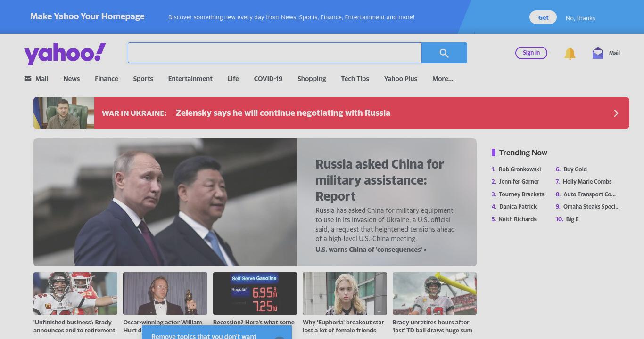Dismiss banner with No, thanks
Screen dimensions: 644x339
point(580,18)
